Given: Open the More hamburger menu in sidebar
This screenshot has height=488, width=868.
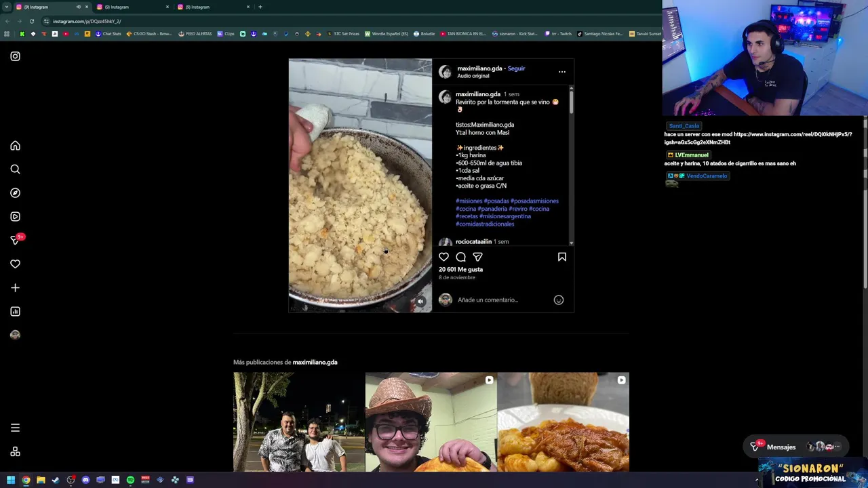Looking at the screenshot, I should 15,428.
